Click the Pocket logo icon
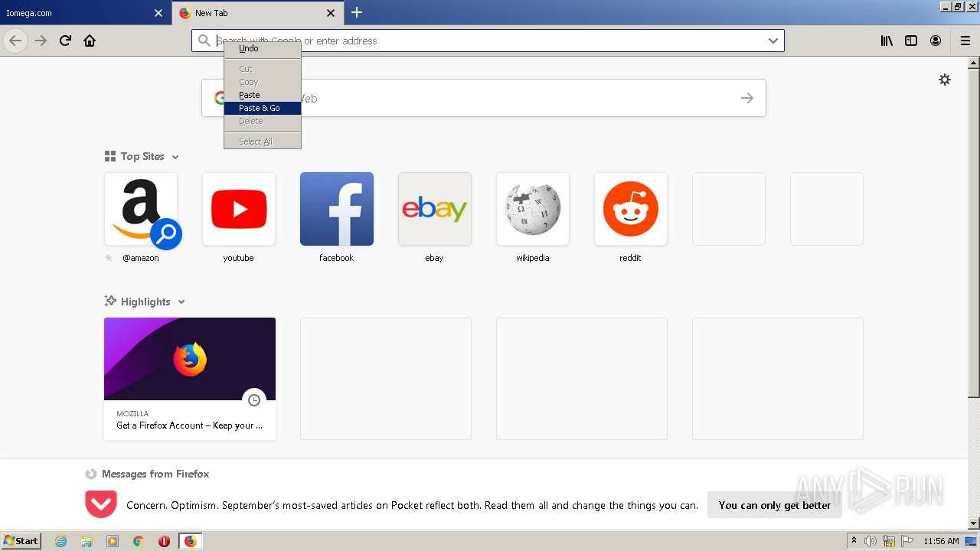 101,504
